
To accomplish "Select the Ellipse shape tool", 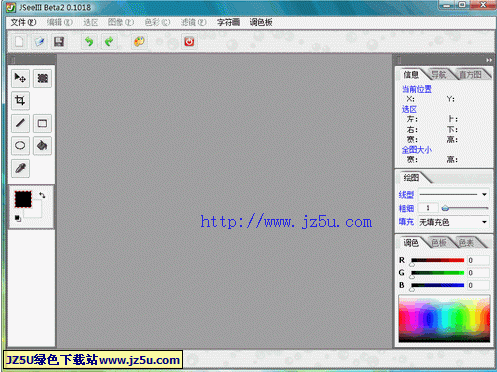I will pos(20,145).
